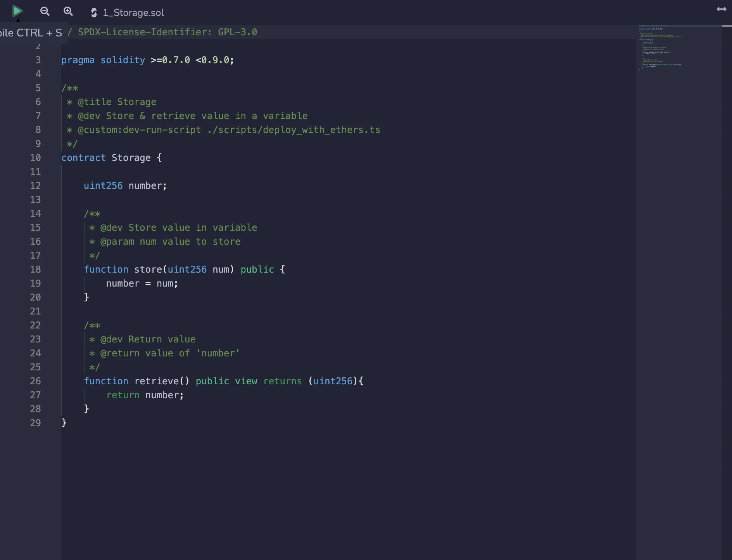Image resolution: width=732 pixels, height=560 pixels.
Task: Zoom out the editor with magnifier minus icon
Action: [x=45, y=11]
